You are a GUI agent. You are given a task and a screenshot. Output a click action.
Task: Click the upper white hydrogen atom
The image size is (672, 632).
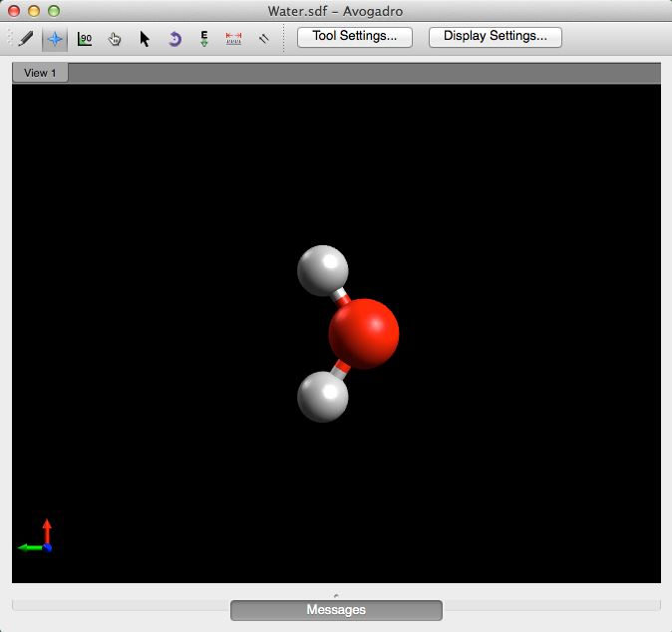(323, 270)
